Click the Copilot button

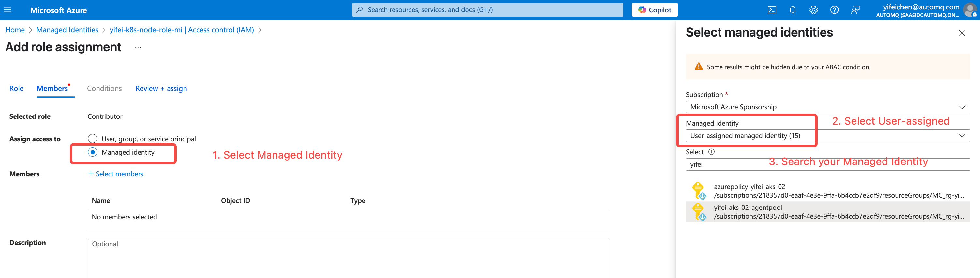[655, 10]
